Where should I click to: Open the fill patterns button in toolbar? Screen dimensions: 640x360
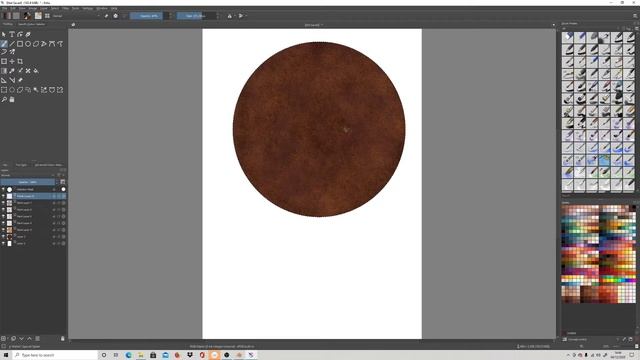[16, 16]
